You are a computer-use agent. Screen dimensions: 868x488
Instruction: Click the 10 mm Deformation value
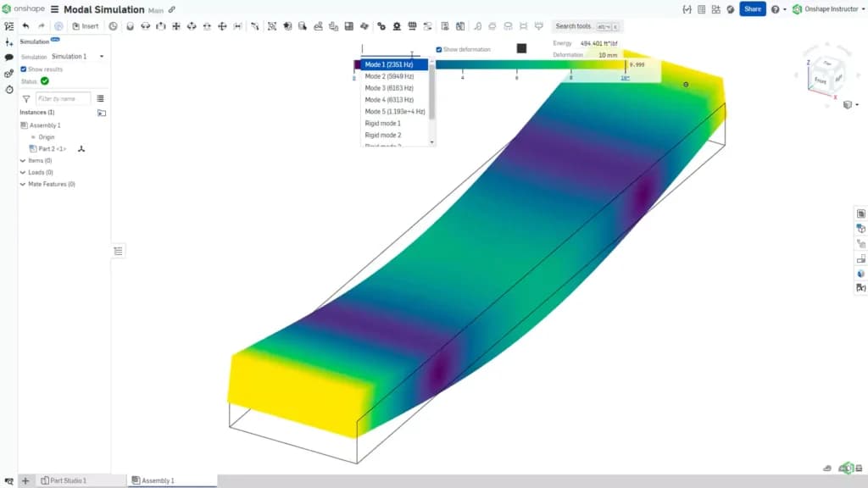coord(607,55)
